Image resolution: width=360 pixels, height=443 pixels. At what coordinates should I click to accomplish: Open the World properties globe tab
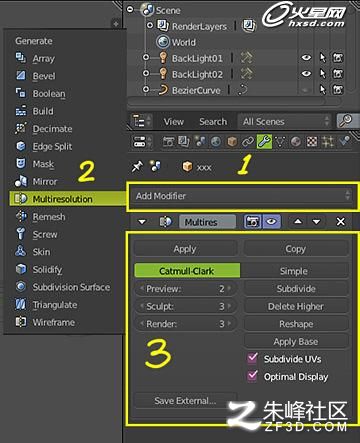pyautogui.click(x=216, y=142)
